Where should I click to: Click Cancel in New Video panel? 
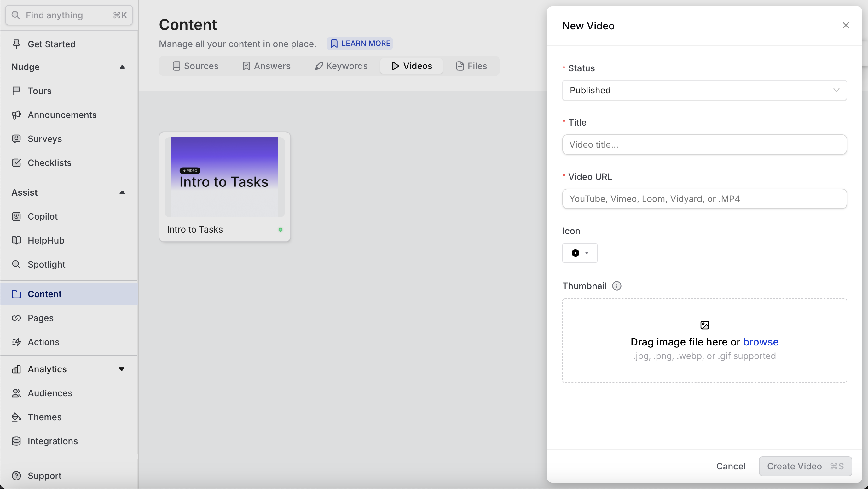(x=731, y=466)
